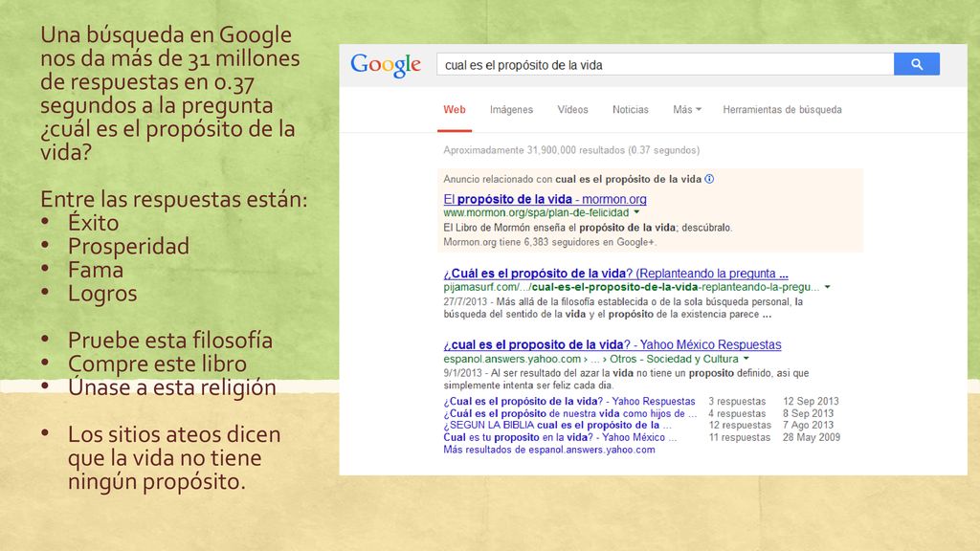
Task: Expand arrow next to pijamasurf.com URL
Action: pos(828,287)
